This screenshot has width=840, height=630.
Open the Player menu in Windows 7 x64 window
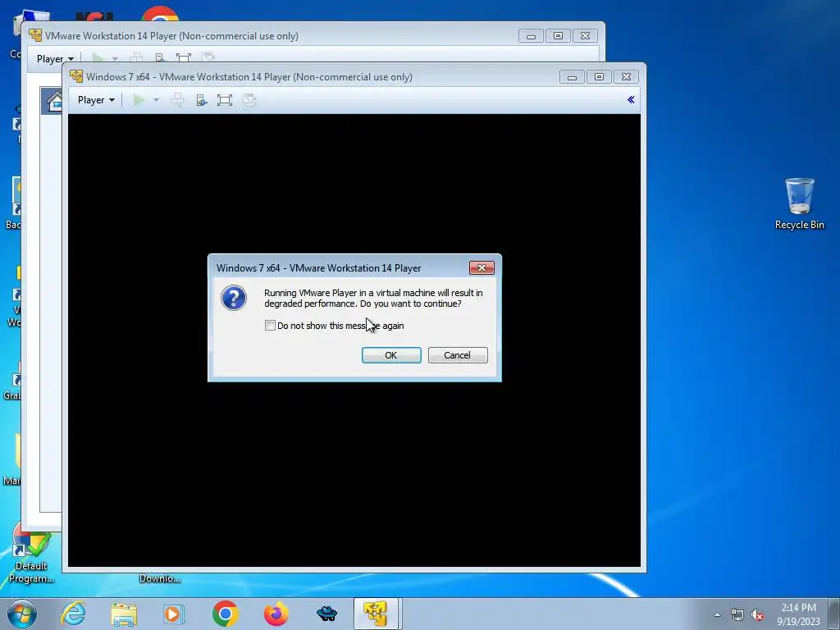click(x=96, y=100)
